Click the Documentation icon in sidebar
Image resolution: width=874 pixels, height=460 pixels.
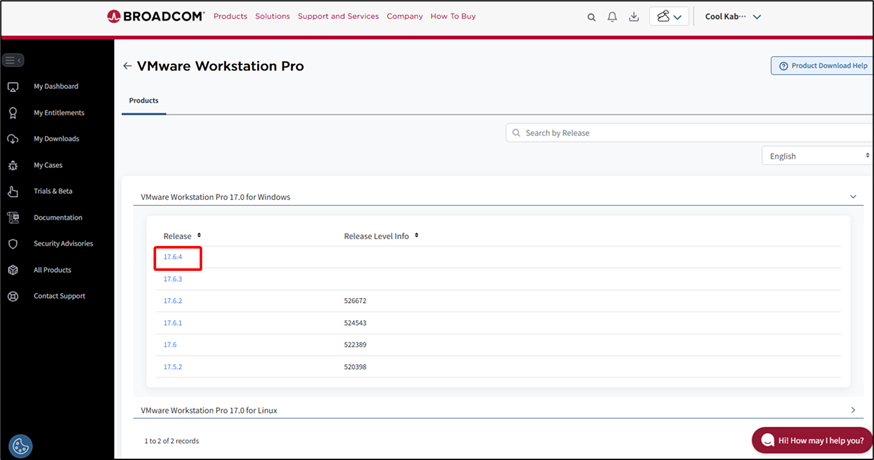[13, 217]
